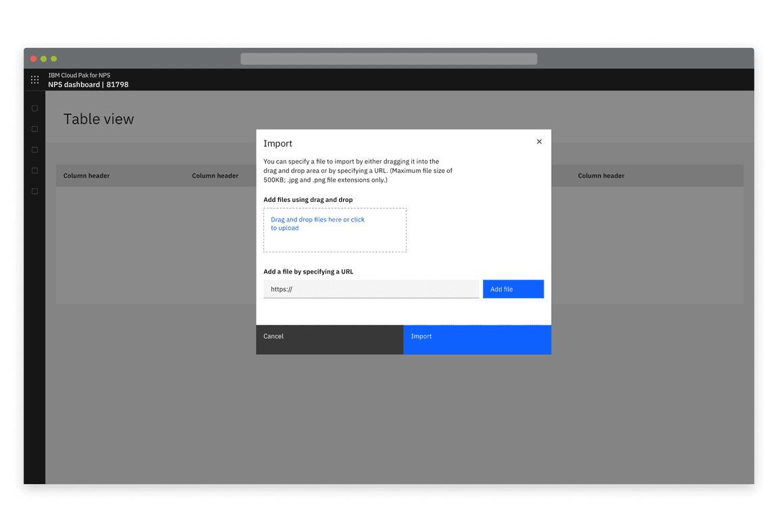Viewport: 778px width, 532px height.
Task: Select the fourth sidebar navigation icon
Action: coord(34,171)
